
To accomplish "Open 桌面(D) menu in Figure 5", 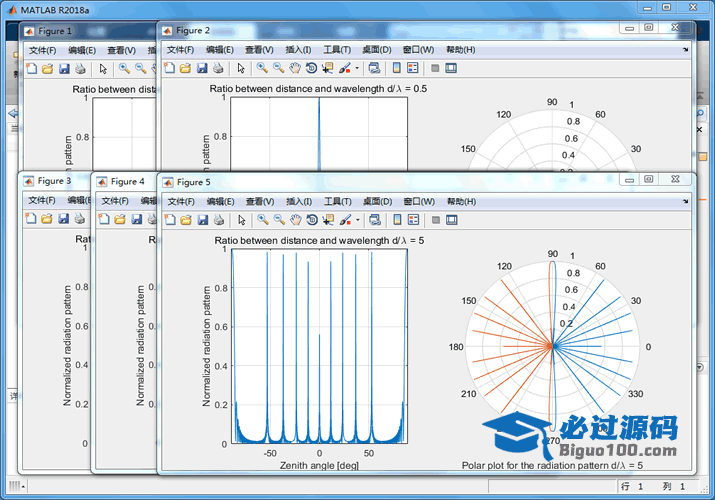I will click(377, 201).
